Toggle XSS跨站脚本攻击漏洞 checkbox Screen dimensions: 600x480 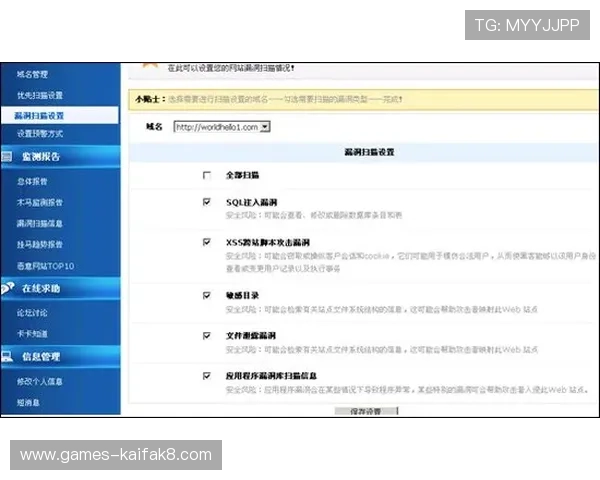[x=207, y=242]
